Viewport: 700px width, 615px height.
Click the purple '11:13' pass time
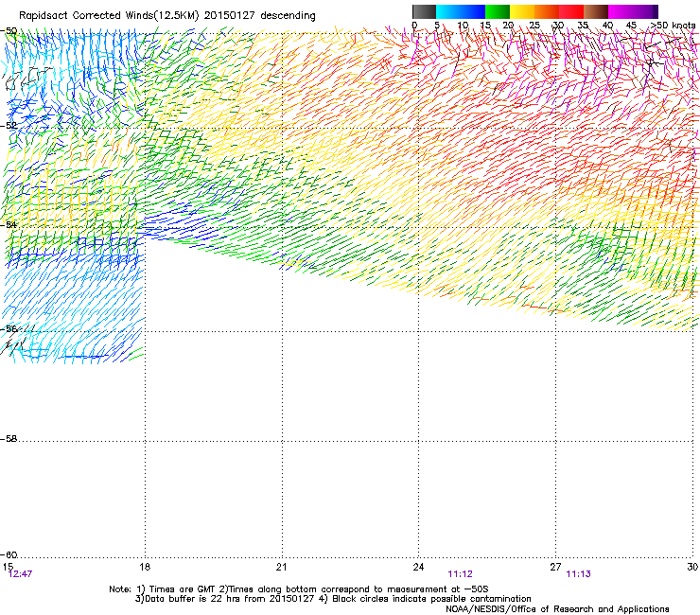coord(579,574)
